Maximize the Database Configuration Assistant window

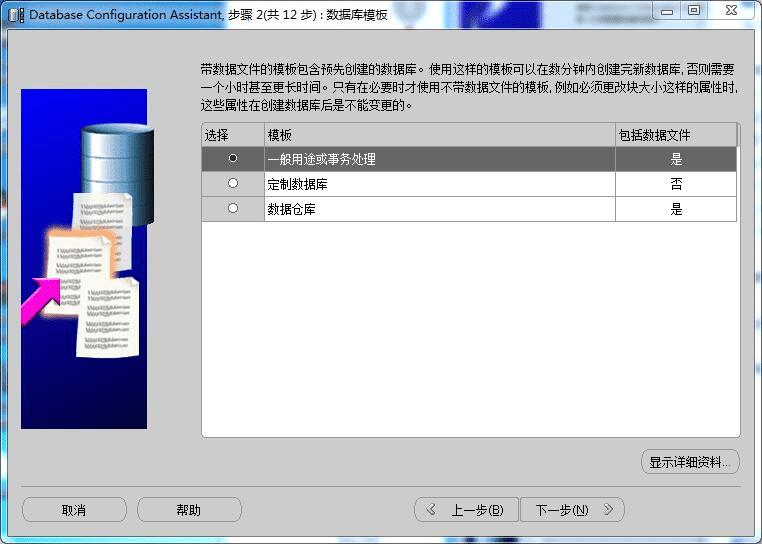(x=694, y=11)
